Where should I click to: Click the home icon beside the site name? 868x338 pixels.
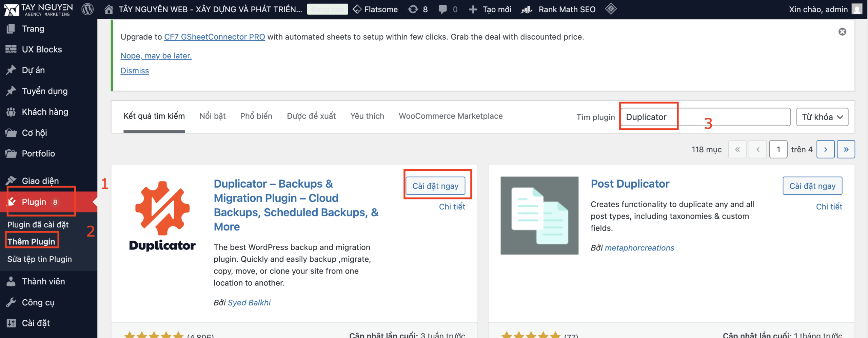(109, 9)
